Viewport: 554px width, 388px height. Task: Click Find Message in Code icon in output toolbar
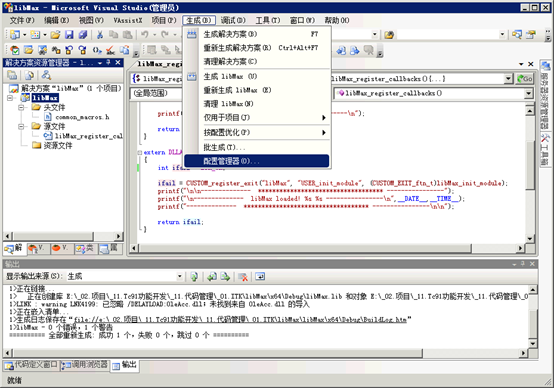pos(194,277)
